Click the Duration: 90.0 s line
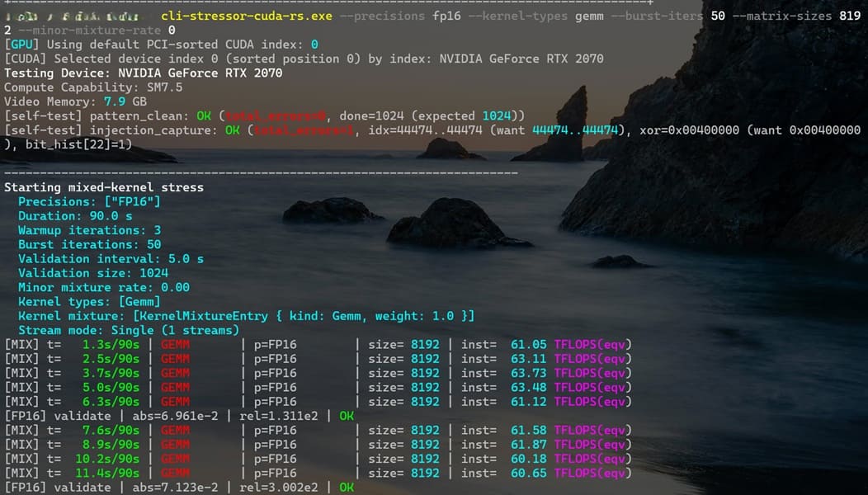Viewport: 868px width, 495px height. tap(75, 216)
